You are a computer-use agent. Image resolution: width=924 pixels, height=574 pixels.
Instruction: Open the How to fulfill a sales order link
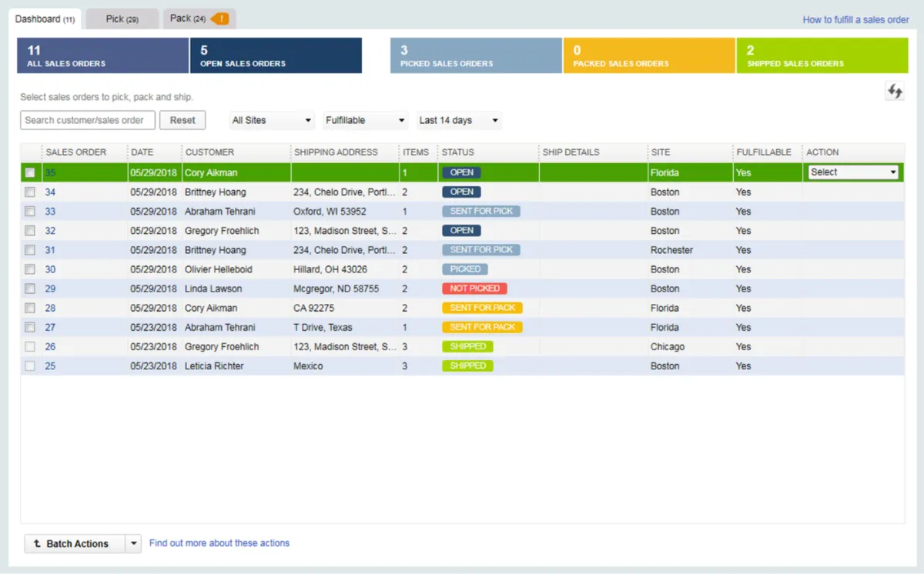(855, 20)
